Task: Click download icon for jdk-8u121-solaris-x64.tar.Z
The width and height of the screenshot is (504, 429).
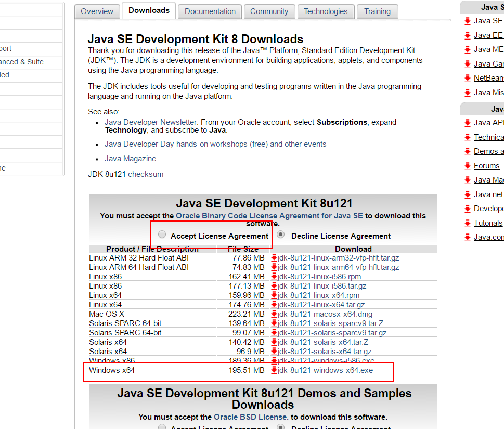Action: click(x=274, y=342)
